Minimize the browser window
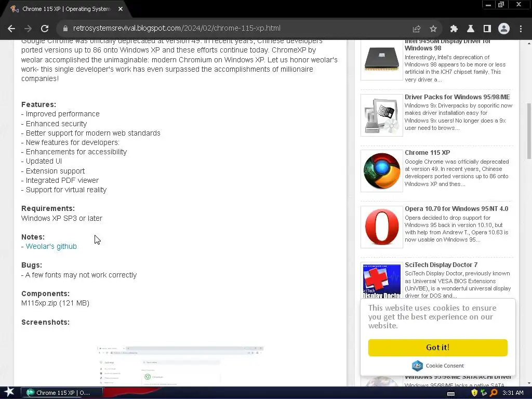Viewport: 532px width, 399px height. (488, 5)
